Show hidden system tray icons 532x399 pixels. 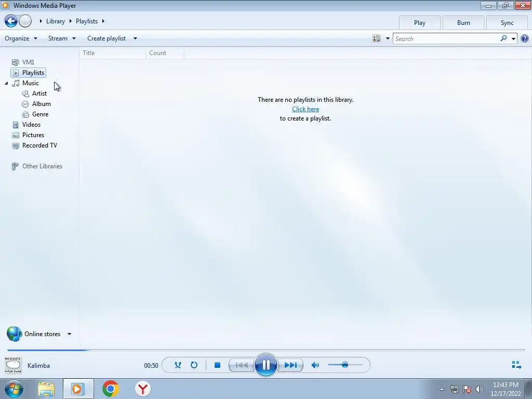coord(442,389)
